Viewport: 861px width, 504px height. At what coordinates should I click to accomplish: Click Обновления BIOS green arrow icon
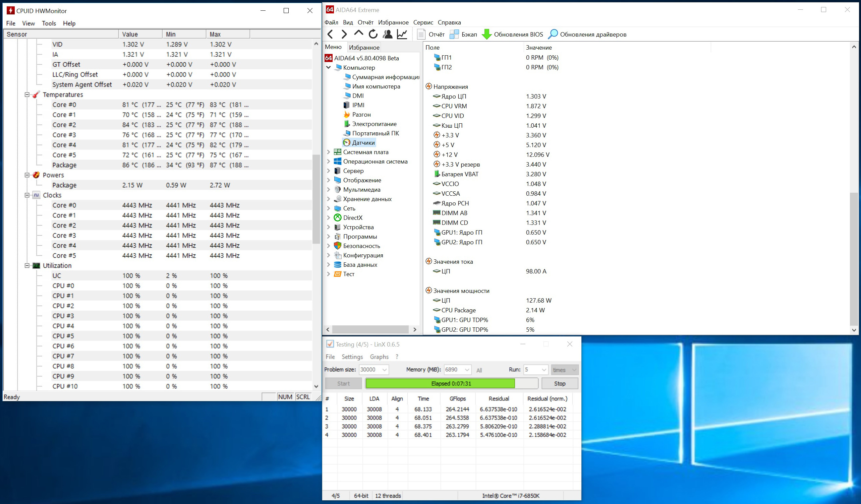coord(486,34)
